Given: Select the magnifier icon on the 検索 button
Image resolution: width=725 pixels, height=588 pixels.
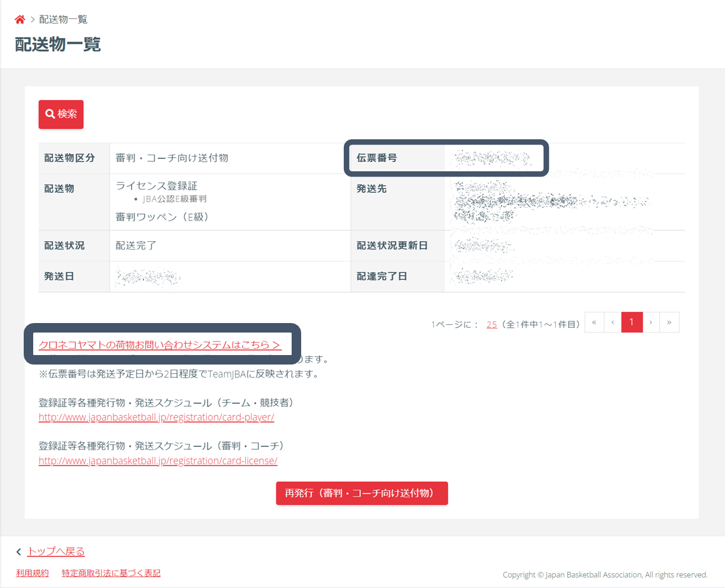Looking at the screenshot, I should [50, 114].
